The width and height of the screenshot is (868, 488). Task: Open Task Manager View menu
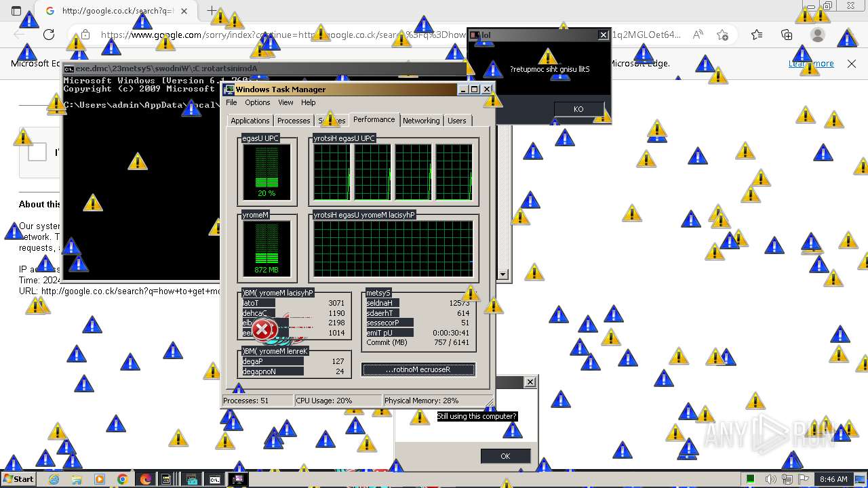click(x=285, y=102)
